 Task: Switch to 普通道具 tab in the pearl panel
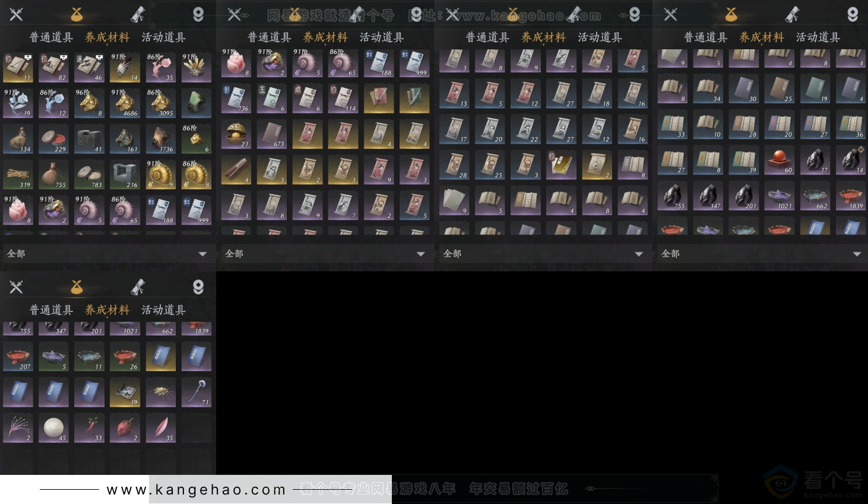tap(51, 310)
